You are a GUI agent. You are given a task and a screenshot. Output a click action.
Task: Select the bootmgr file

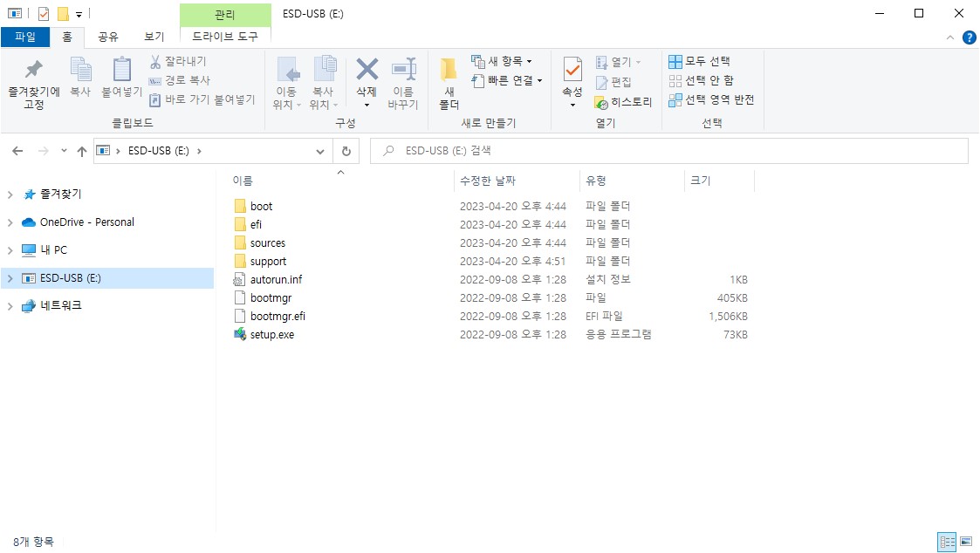coord(271,298)
